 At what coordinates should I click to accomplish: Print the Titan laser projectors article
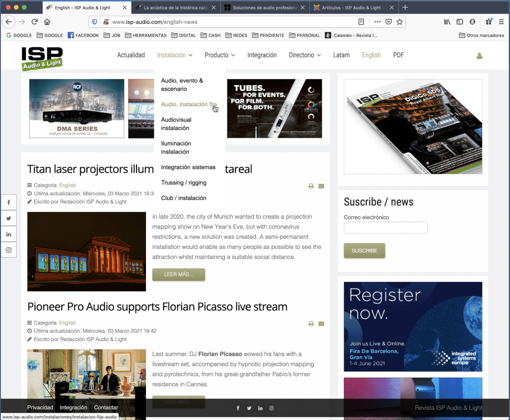[x=311, y=186]
